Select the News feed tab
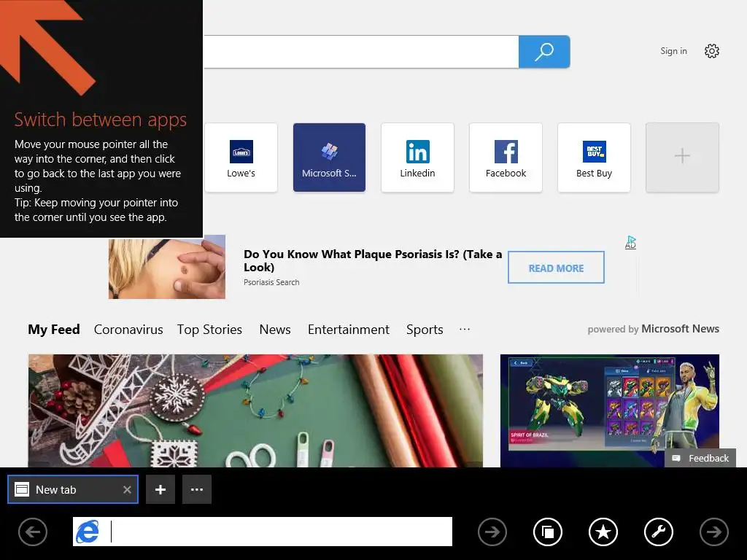 [275, 330]
